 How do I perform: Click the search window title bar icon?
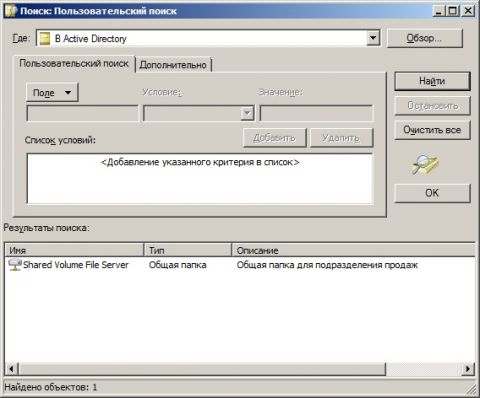click(11, 11)
